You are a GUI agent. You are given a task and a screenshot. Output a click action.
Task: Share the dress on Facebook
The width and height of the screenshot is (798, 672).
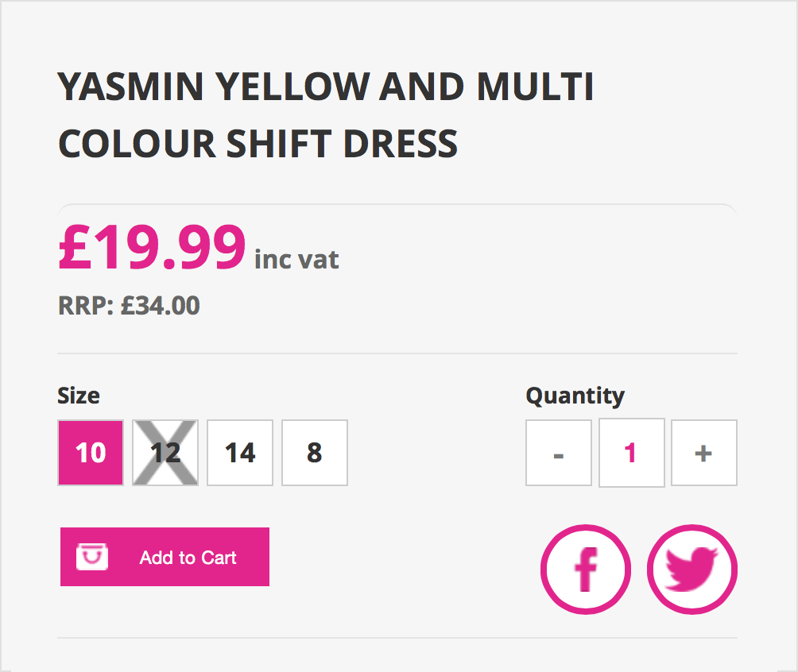pos(586,570)
